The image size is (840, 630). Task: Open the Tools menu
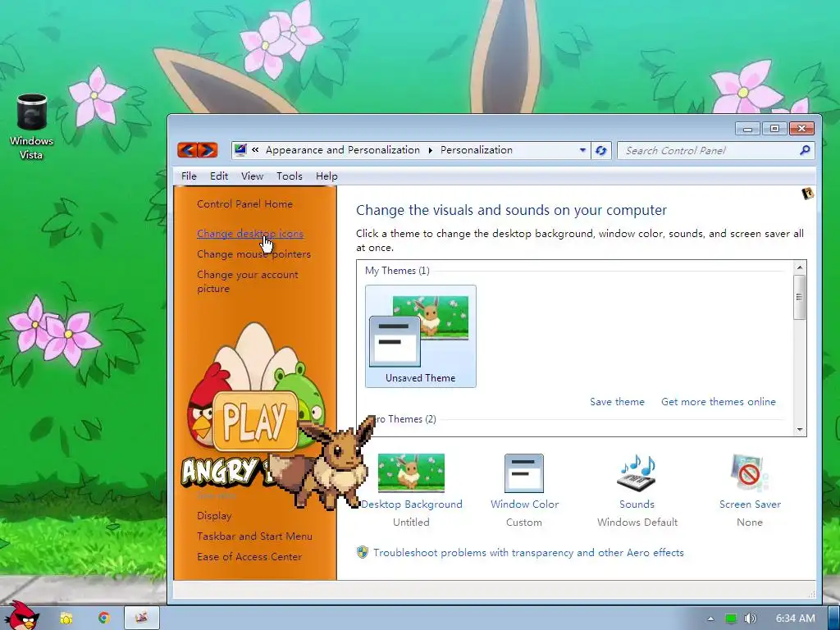290,176
